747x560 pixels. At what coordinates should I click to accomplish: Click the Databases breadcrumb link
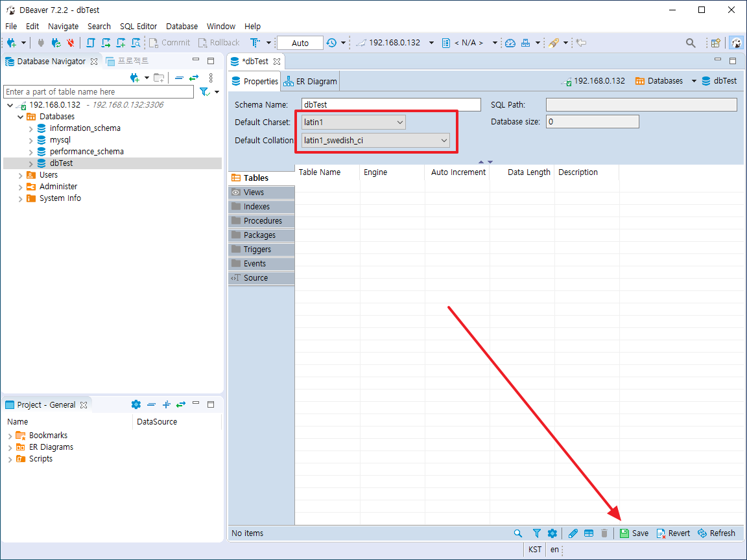tap(659, 81)
